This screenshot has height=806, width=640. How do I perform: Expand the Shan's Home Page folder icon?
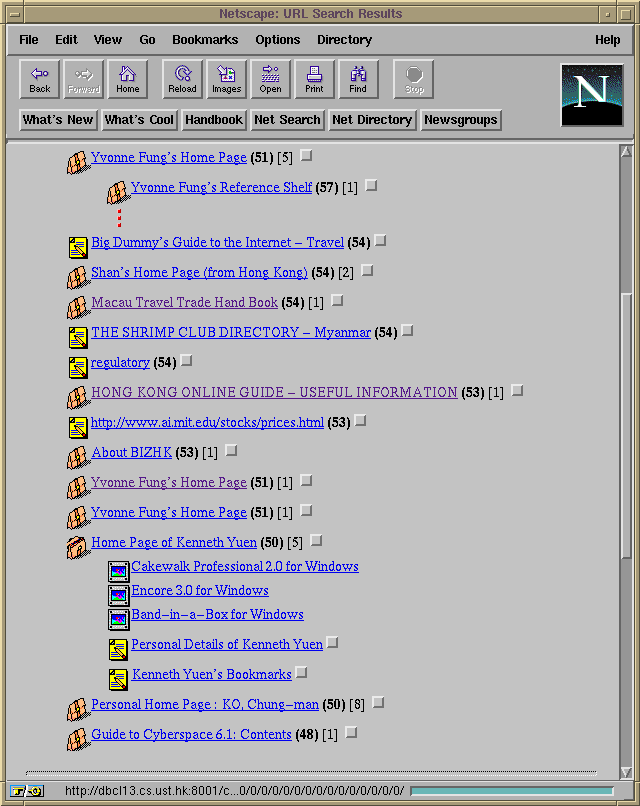pyautogui.click(x=78, y=276)
